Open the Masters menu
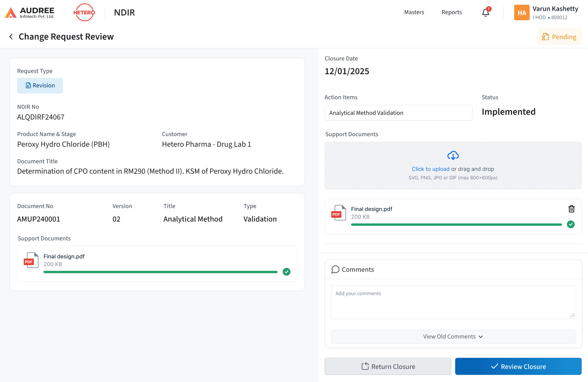Screen dimensions: 588x382 (x=414, y=12)
